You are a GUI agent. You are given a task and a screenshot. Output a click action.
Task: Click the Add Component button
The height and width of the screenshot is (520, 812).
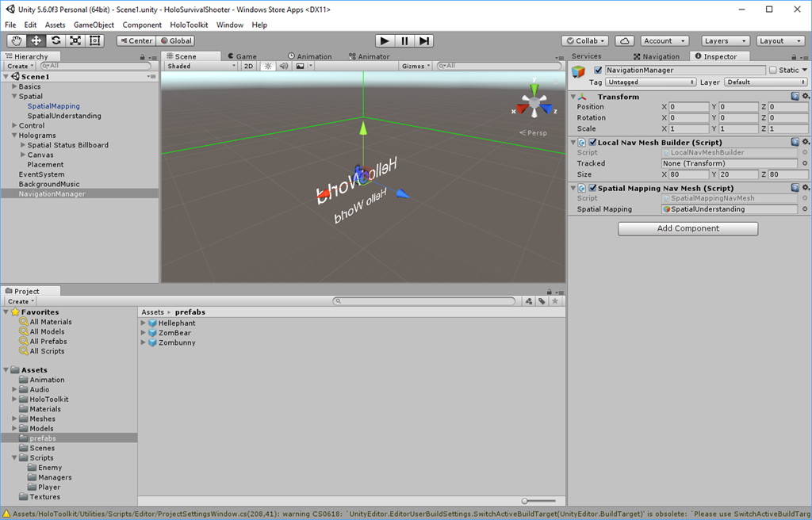[x=688, y=228]
